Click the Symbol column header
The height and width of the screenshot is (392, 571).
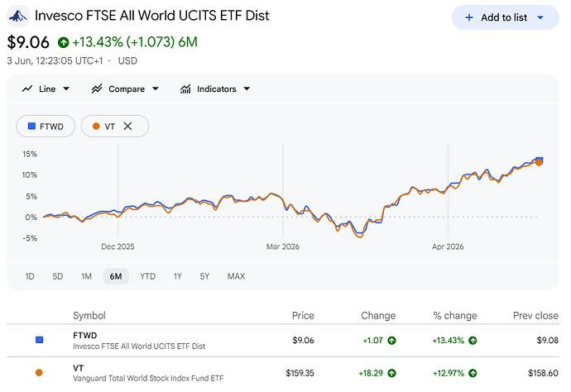coord(89,316)
